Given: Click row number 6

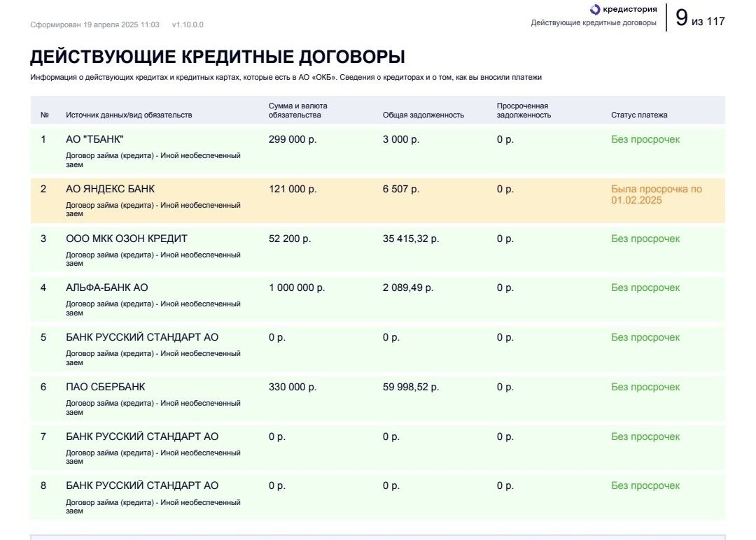Looking at the screenshot, I should (43, 387).
